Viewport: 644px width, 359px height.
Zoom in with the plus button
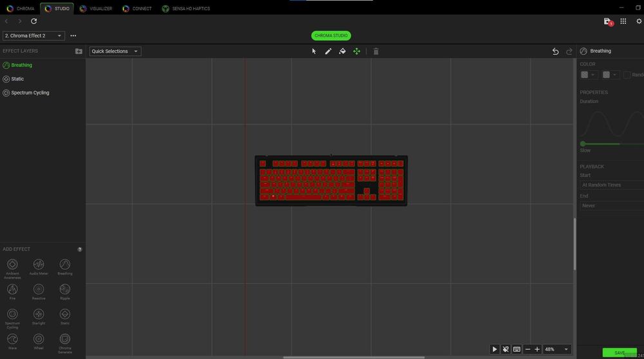point(537,349)
